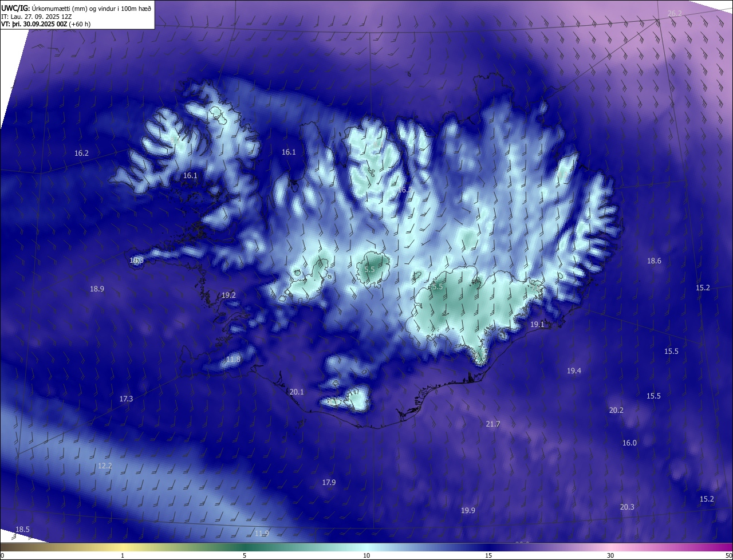Click the 21.7 value off the south coast
This screenshot has height=560, width=733.
[x=493, y=424]
